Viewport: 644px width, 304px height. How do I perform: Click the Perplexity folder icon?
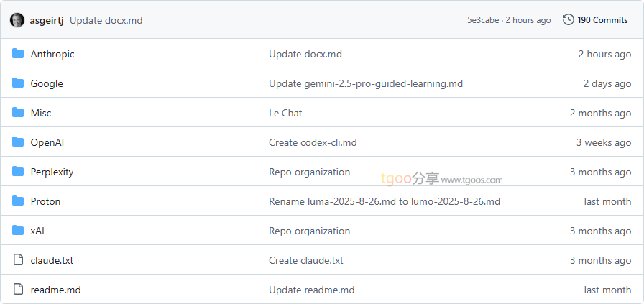[x=18, y=172]
